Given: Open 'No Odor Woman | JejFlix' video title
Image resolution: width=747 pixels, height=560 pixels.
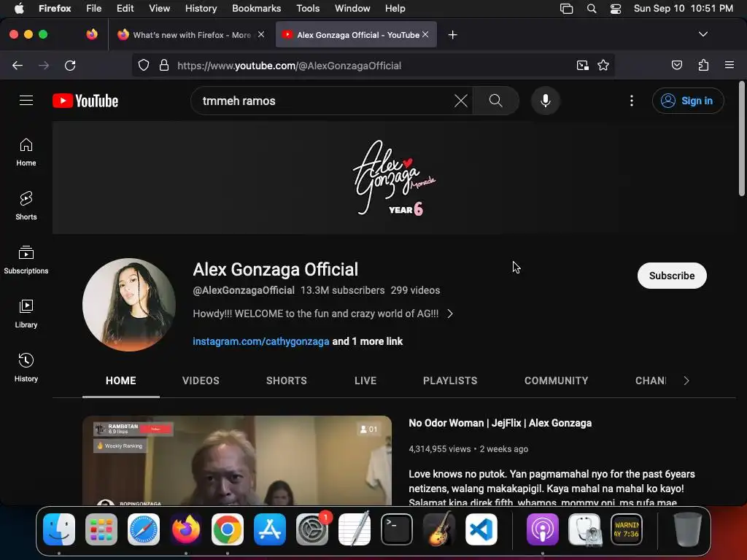Looking at the screenshot, I should click(500, 423).
